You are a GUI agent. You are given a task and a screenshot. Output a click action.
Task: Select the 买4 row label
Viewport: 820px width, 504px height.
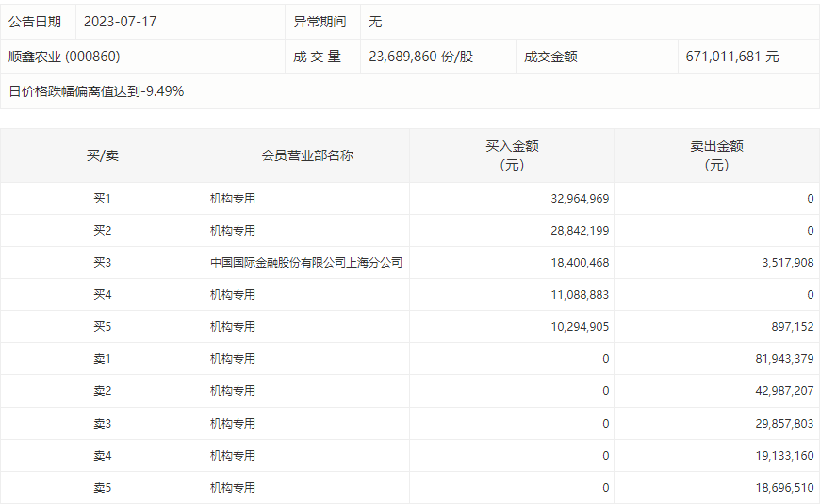click(x=103, y=294)
